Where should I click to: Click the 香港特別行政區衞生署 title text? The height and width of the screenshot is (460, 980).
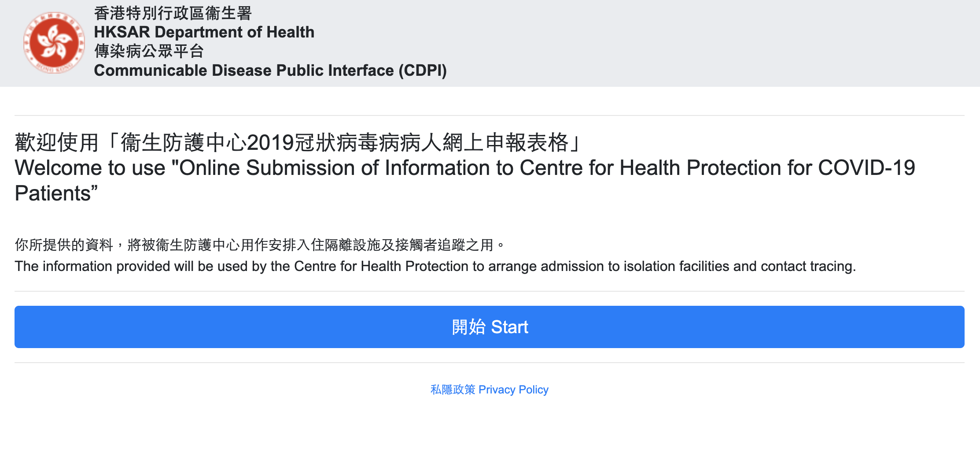(172, 14)
